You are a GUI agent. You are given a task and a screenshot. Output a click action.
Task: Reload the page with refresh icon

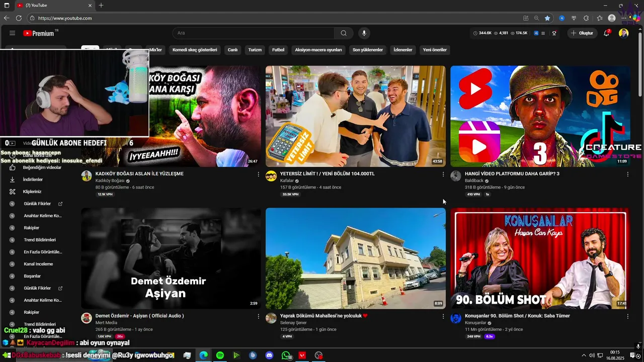point(19,18)
